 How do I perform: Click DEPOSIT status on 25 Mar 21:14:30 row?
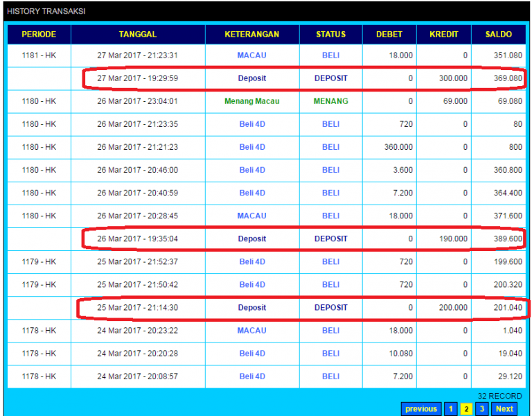point(330,307)
